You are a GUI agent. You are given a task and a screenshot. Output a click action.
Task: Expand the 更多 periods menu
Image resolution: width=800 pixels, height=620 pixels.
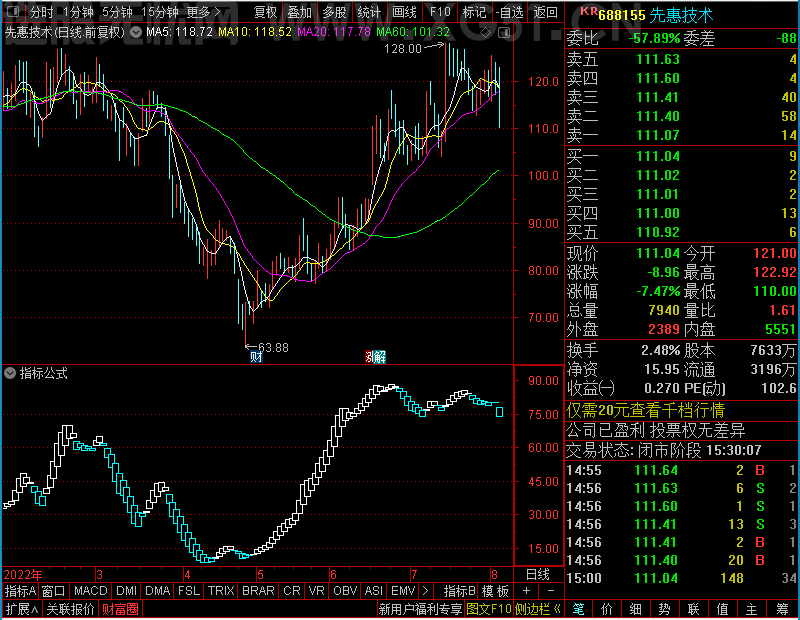click(204, 12)
